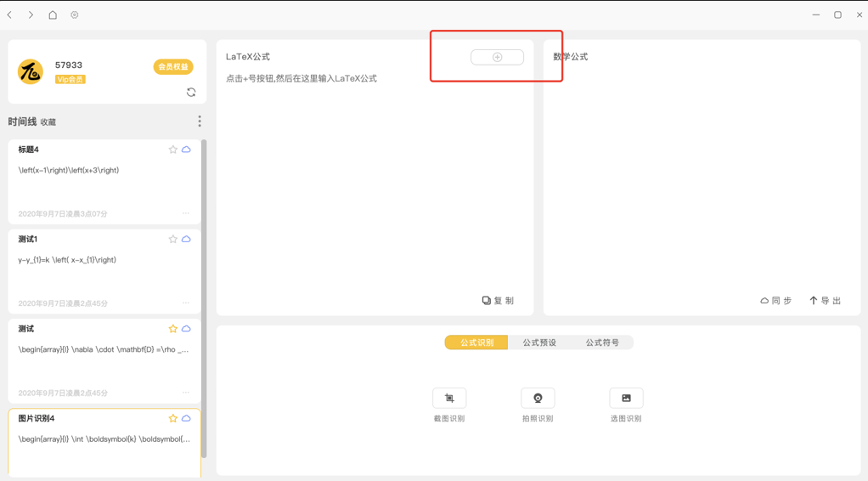Click the LaTeX公式 panel heading
This screenshot has width=868, height=481.
pos(247,57)
